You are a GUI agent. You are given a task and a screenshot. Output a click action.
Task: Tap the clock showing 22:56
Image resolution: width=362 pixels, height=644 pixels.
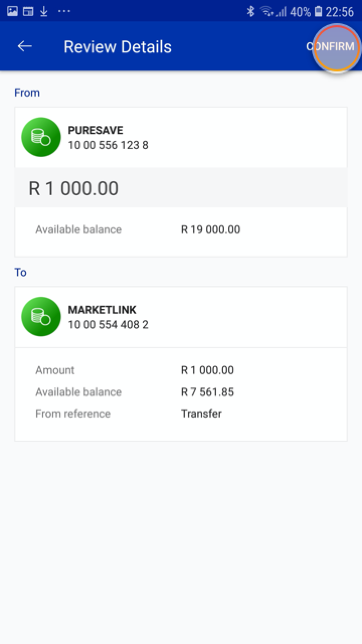click(x=340, y=12)
